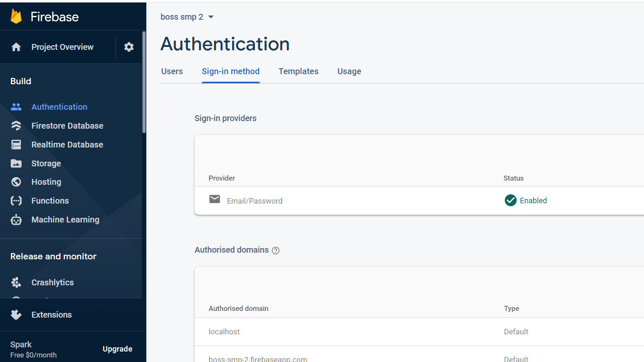644x362 pixels.
Task: Open the Usage tab
Action: coord(349,71)
